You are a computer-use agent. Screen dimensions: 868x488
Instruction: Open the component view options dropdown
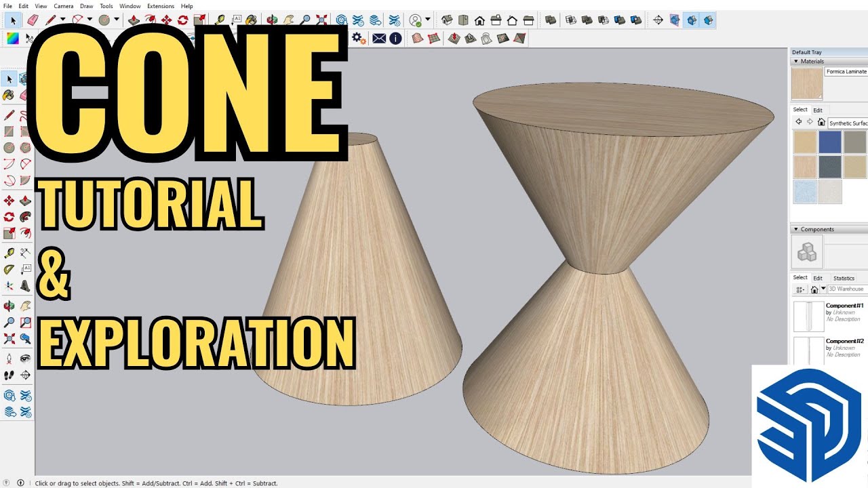tap(800, 289)
